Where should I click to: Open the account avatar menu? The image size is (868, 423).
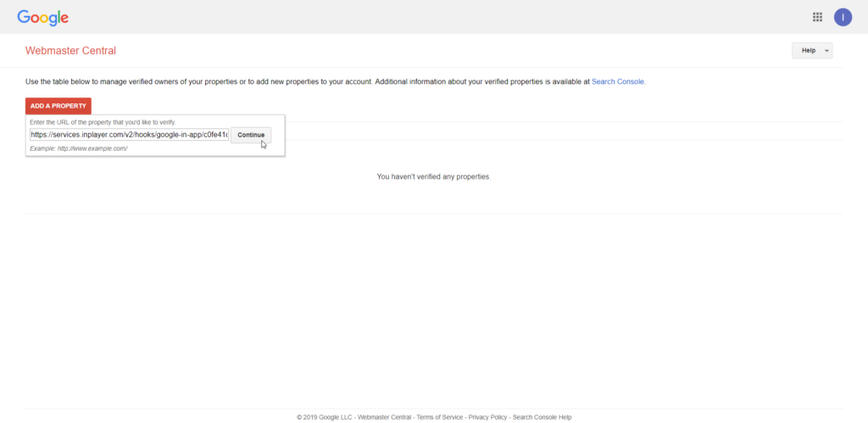click(843, 17)
